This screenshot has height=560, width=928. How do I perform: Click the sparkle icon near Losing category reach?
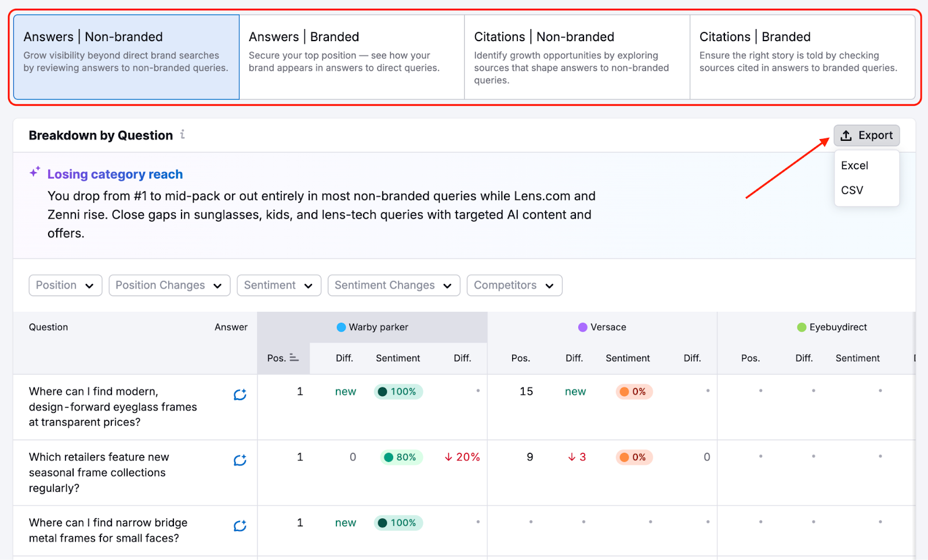[x=35, y=171]
